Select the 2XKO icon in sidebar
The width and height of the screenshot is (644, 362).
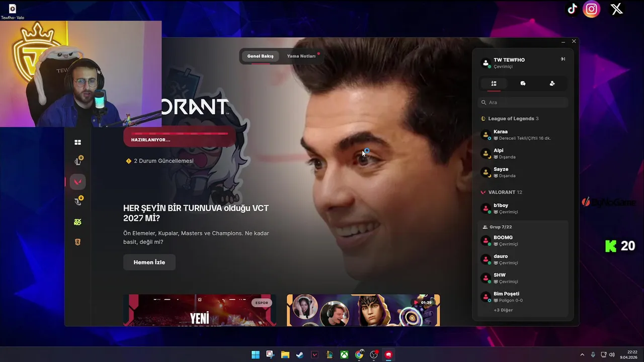click(77, 222)
